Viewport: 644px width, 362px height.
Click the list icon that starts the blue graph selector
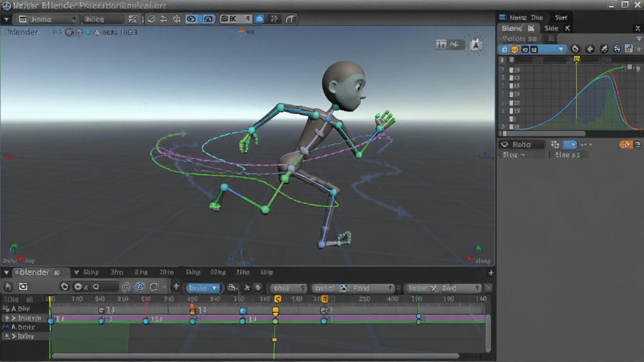[504, 49]
